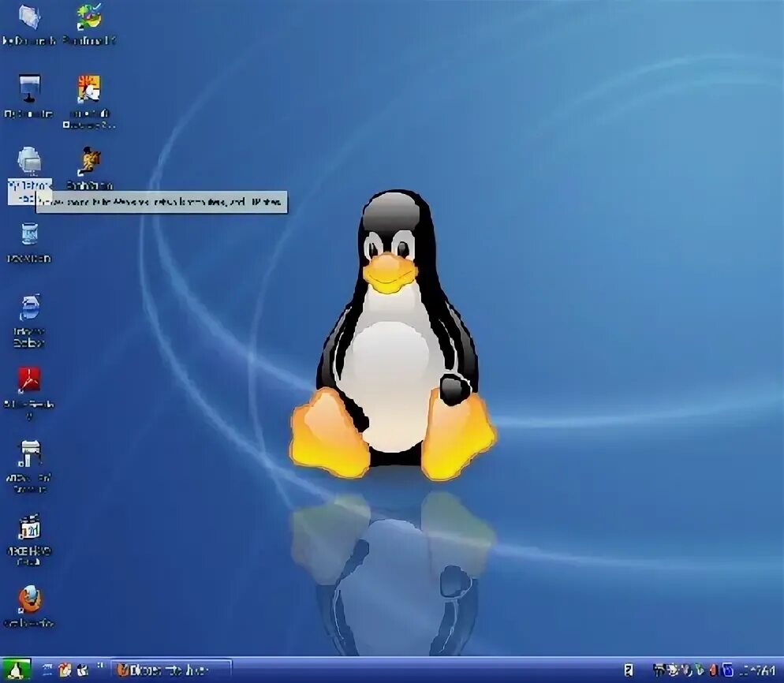Open the My Computer monitor icon
The image size is (784, 683).
point(29,88)
